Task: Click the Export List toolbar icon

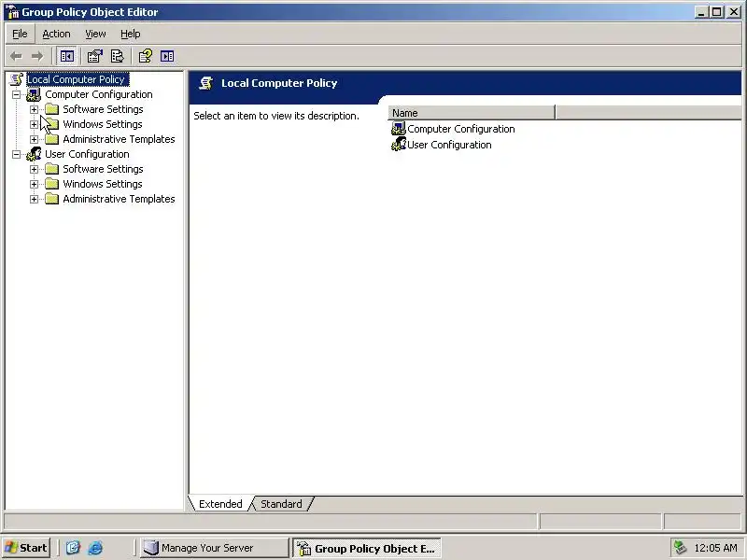Action: coord(117,56)
